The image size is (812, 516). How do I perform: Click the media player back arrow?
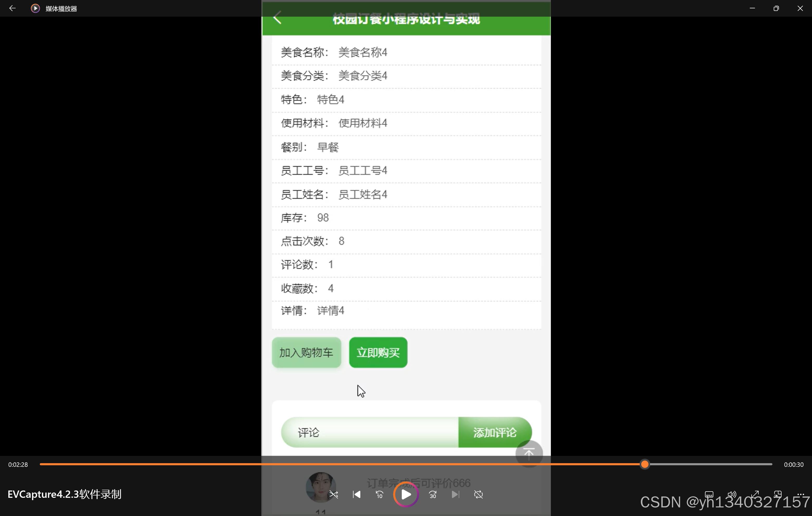click(12, 8)
